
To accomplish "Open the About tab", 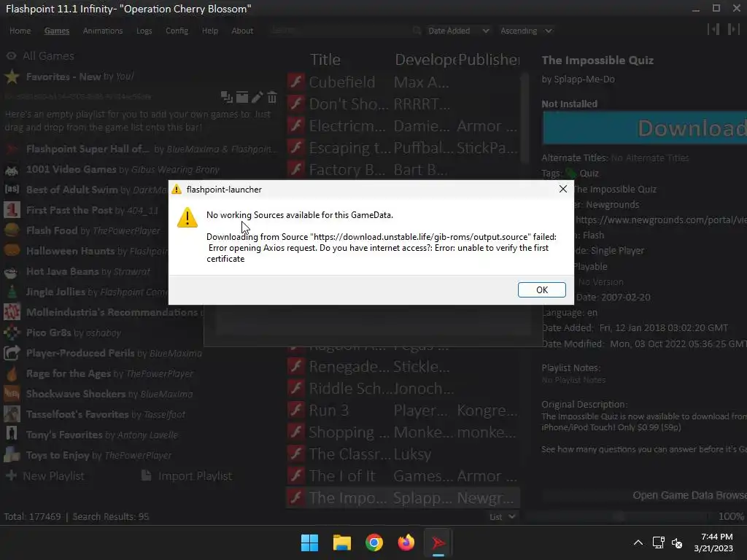I will (x=242, y=31).
